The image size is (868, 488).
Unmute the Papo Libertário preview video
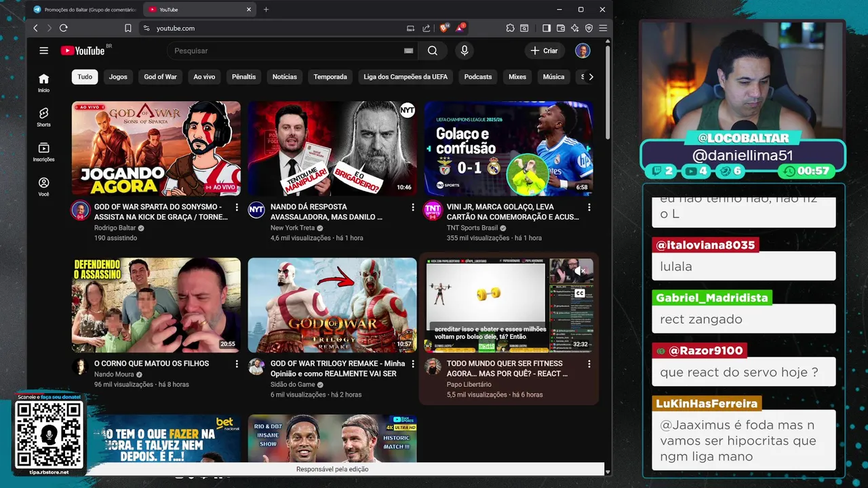pyautogui.click(x=580, y=271)
